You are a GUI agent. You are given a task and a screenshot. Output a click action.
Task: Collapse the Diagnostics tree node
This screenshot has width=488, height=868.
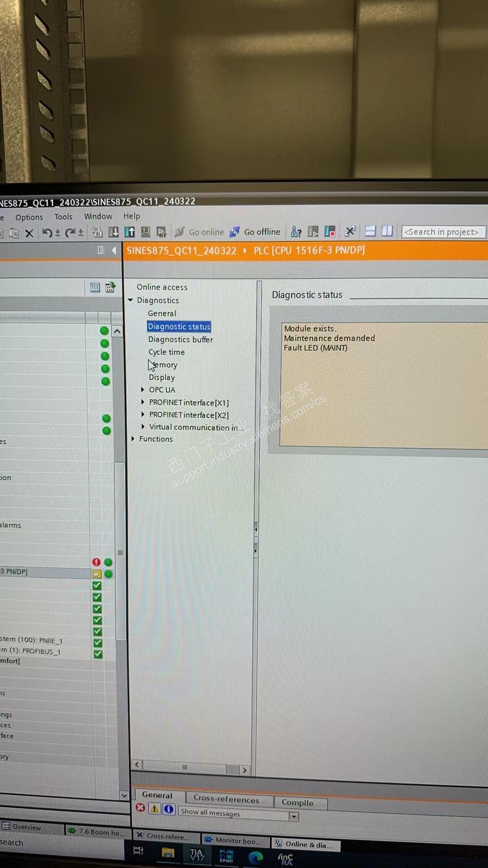point(131,300)
